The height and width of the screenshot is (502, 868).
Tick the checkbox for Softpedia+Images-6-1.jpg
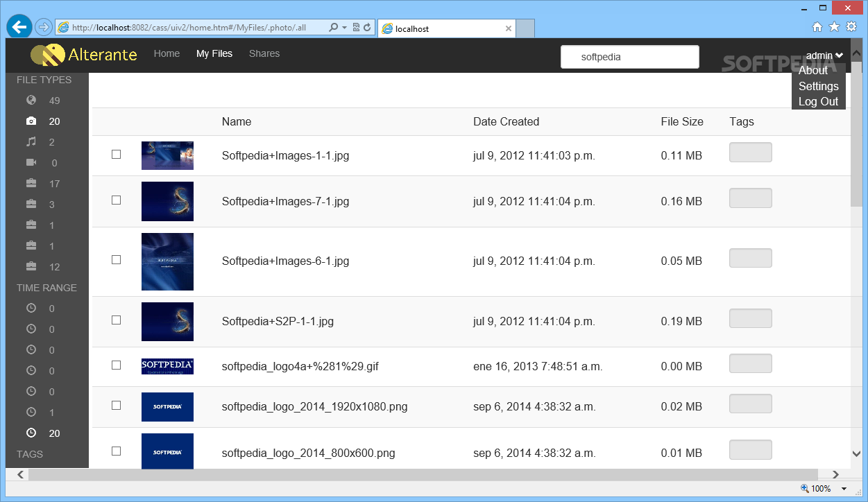[x=117, y=259]
